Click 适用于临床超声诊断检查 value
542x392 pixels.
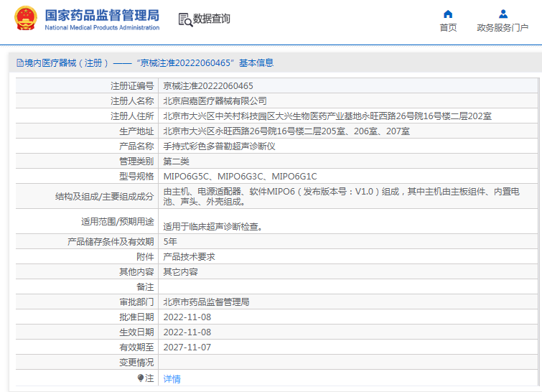pos(214,227)
